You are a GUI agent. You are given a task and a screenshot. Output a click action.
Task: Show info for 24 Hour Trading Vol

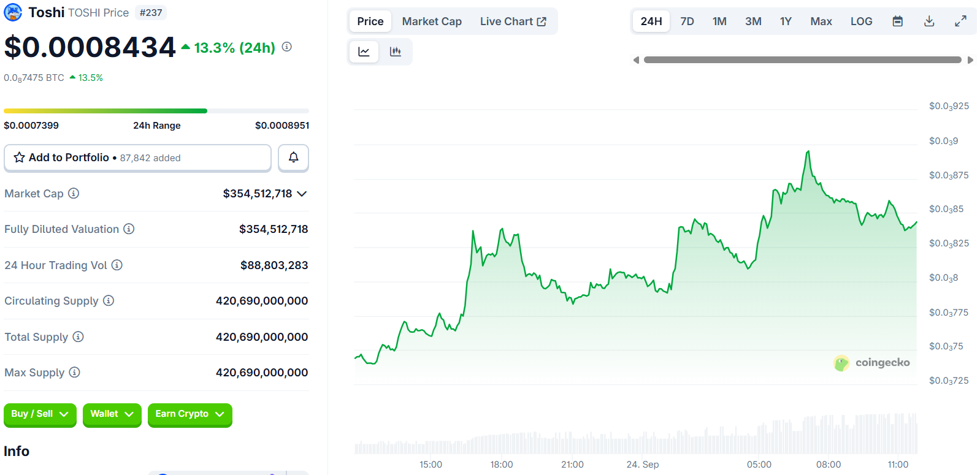117,265
